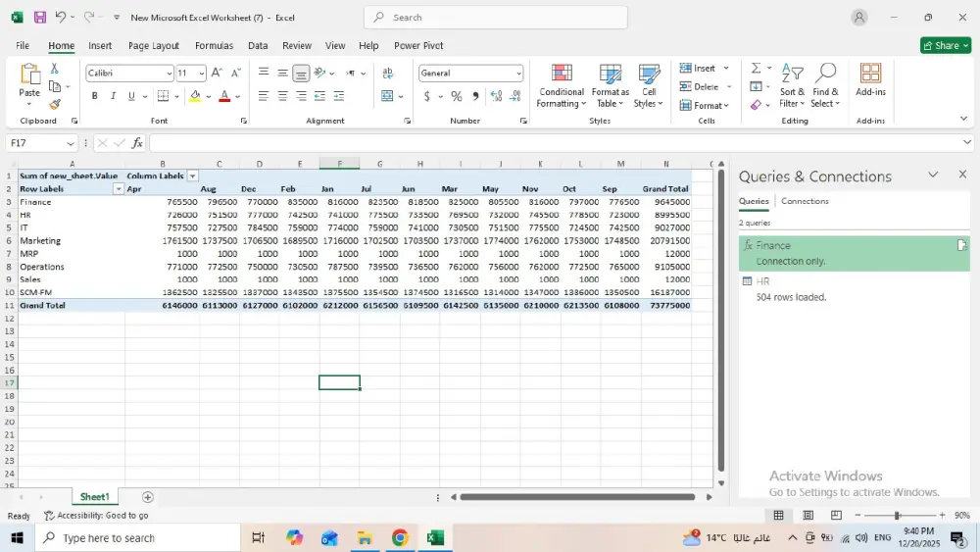
Task: Switch to Page Break Preview view
Action: pos(836,515)
